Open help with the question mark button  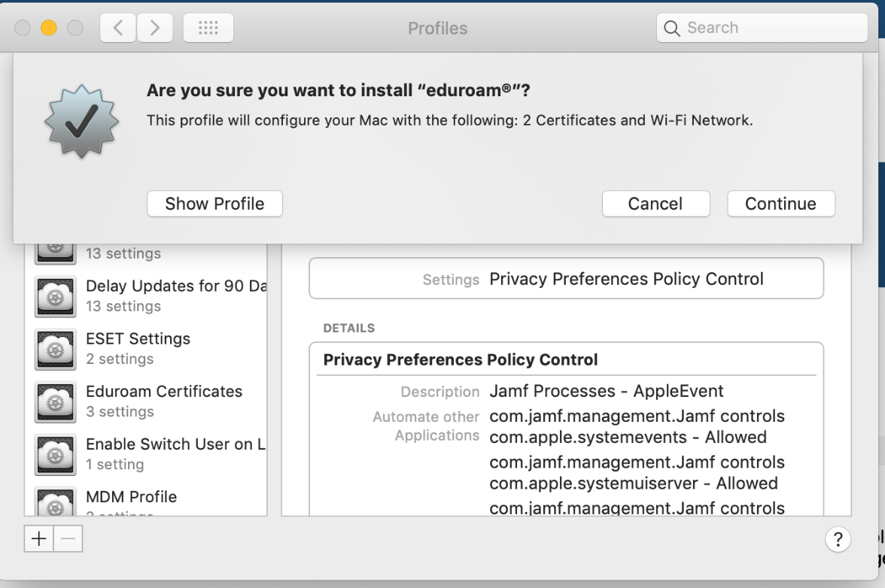[838, 540]
